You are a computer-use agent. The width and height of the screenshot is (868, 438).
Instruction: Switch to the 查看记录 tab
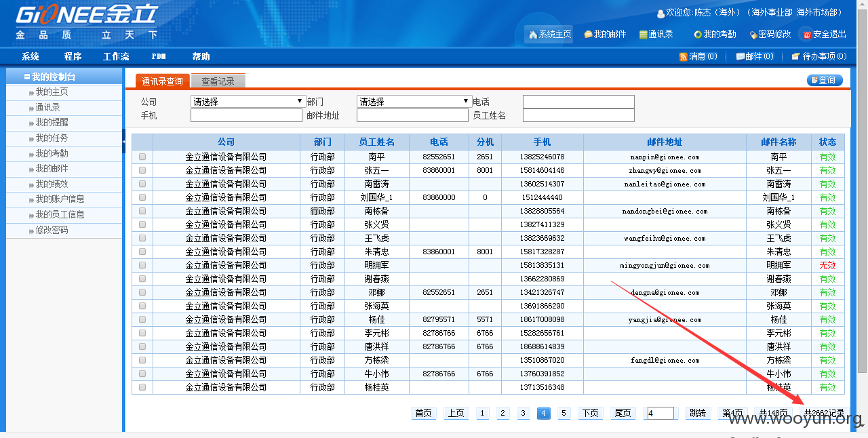tap(218, 81)
